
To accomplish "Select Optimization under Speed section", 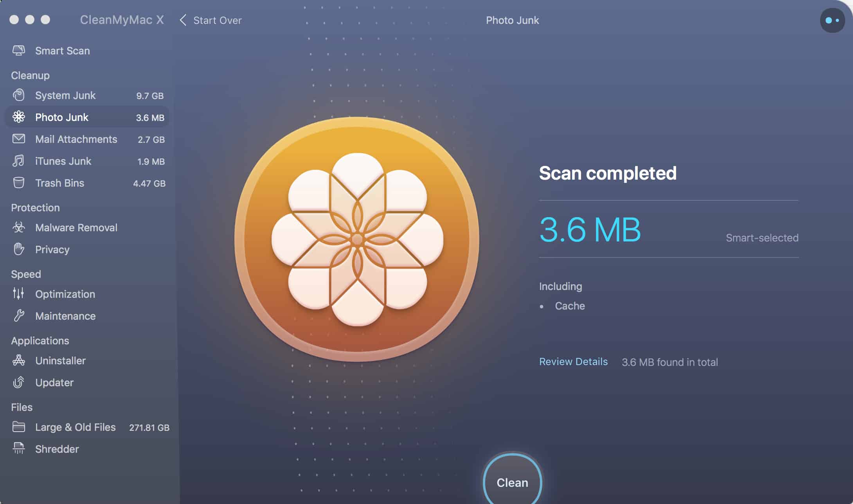I will pyautogui.click(x=65, y=293).
